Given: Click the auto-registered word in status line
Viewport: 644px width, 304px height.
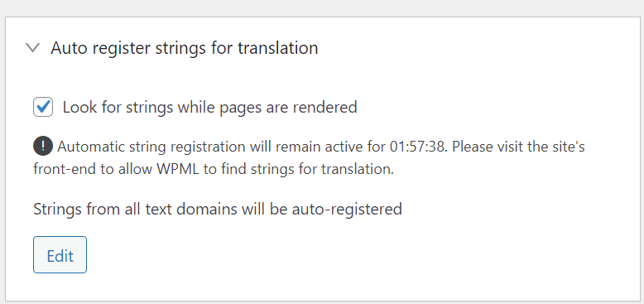Looking at the screenshot, I should 347,210.
